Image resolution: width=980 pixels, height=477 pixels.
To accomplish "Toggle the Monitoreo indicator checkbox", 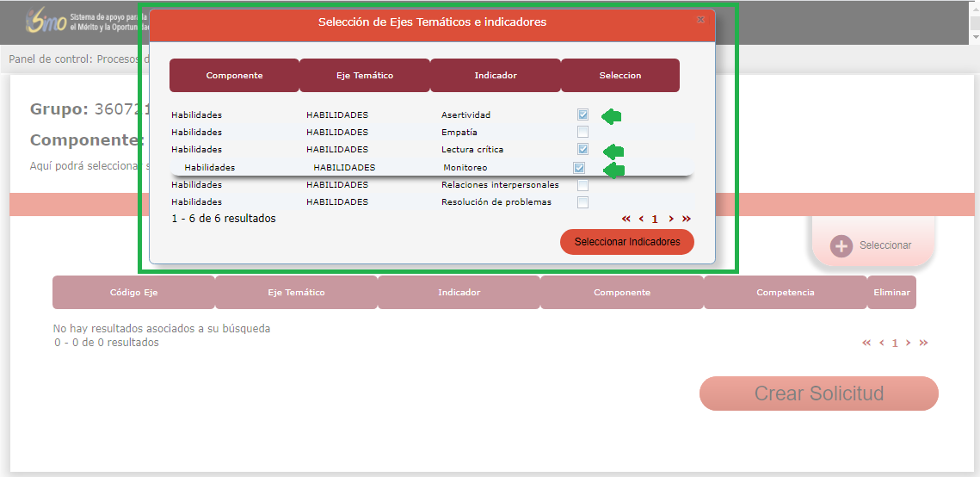I will point(579,168).
